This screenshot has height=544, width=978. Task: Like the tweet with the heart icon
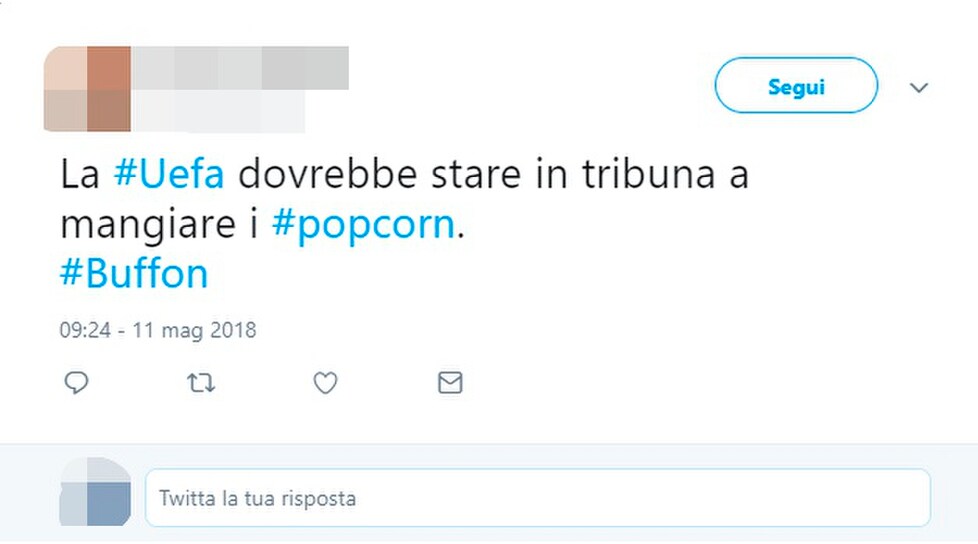(325, 382)
